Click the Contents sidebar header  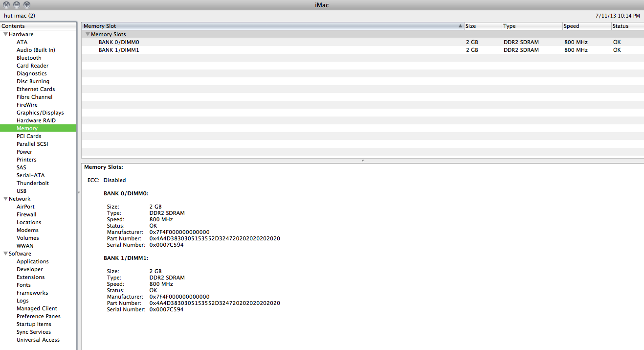[x=38, y=26]
